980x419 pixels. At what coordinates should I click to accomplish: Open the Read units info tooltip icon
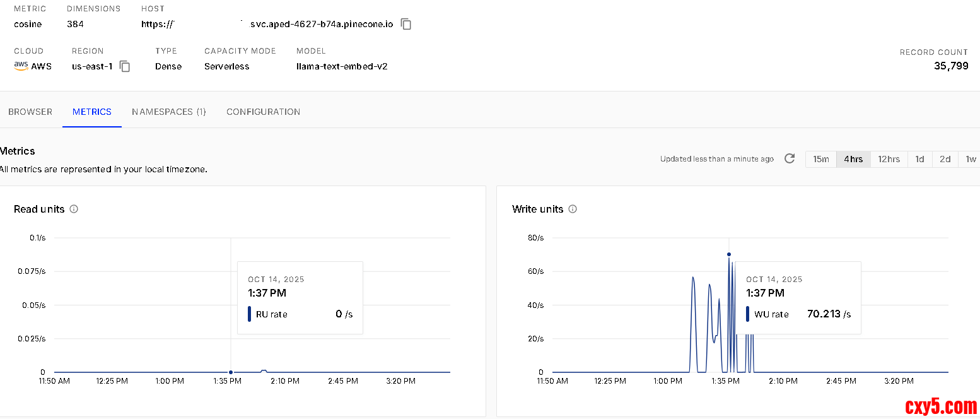(x=74, y=209)
